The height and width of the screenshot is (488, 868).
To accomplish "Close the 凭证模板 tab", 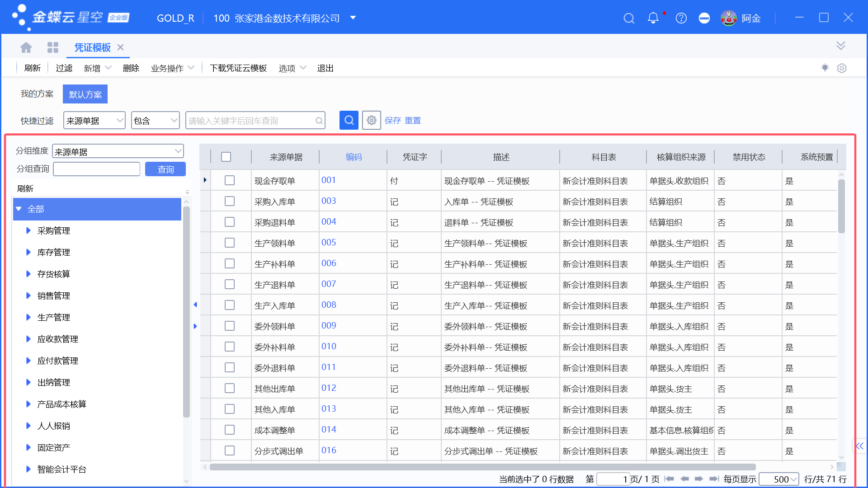I will [120, 47].
